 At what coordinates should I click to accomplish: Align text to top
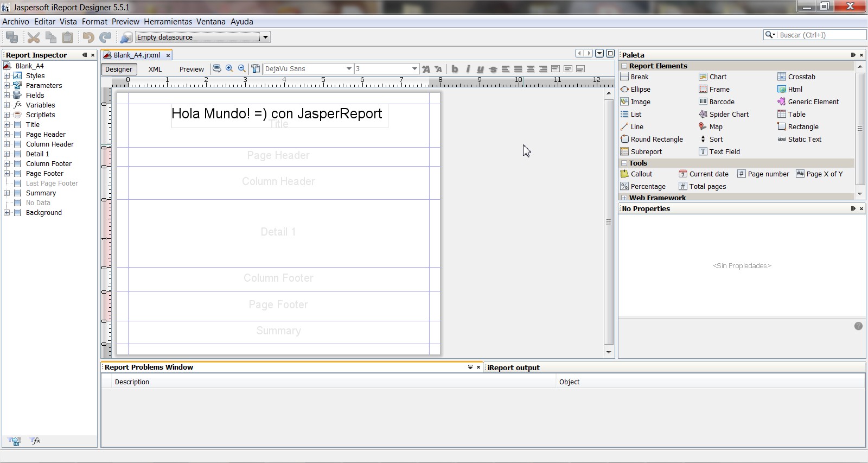coord(556,69)
